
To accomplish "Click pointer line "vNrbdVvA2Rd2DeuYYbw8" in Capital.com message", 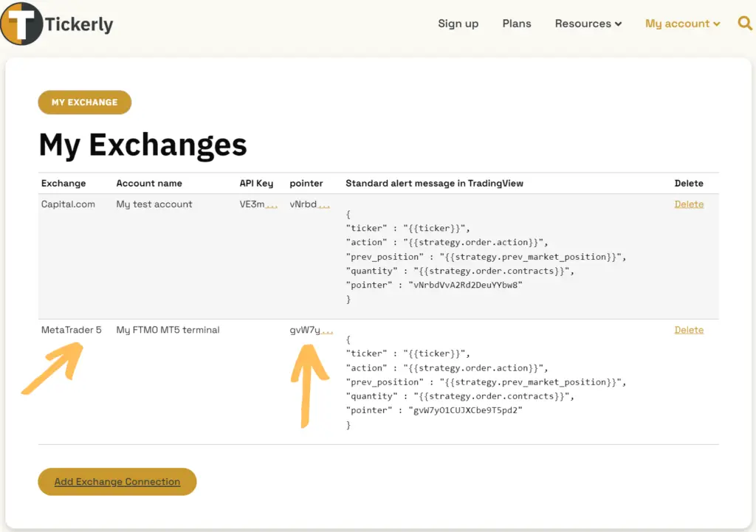I will point(434,285).
